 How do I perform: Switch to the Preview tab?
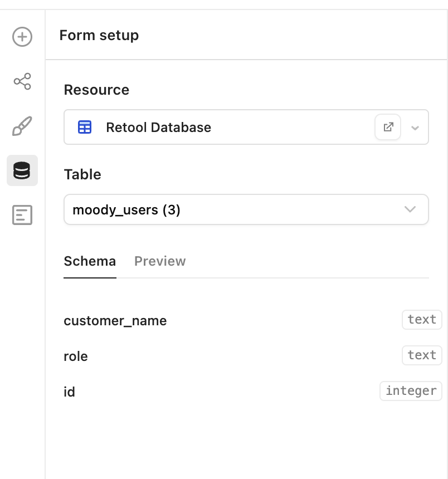pyautogui.click(x=160, y=261)
